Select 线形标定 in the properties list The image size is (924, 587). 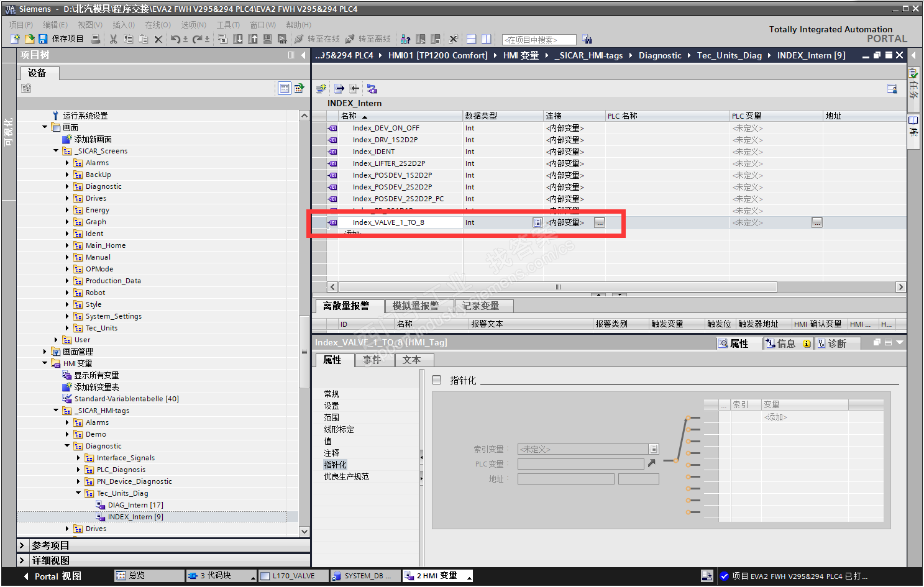339,429
